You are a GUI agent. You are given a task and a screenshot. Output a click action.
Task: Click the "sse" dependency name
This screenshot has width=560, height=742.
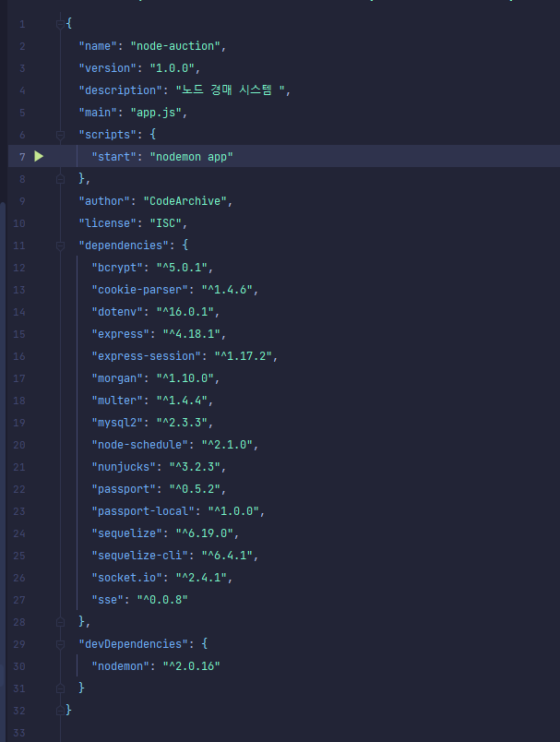coord(108,600)
